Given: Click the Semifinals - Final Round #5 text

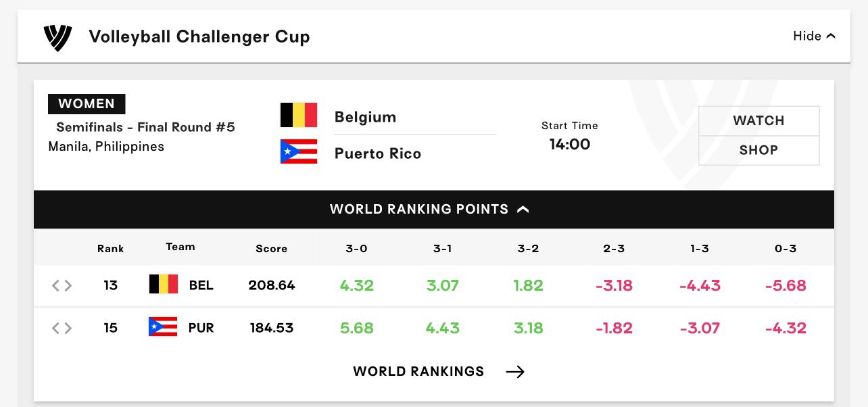Looking at the screenshot, I should 145,127.
